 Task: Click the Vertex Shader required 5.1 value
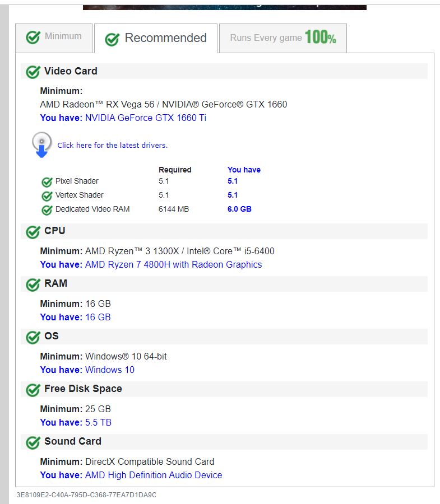click(164, 195)
